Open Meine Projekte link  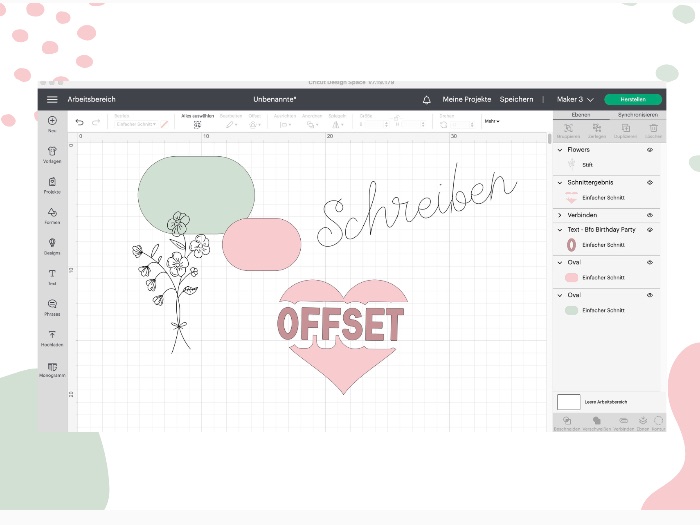467,100
